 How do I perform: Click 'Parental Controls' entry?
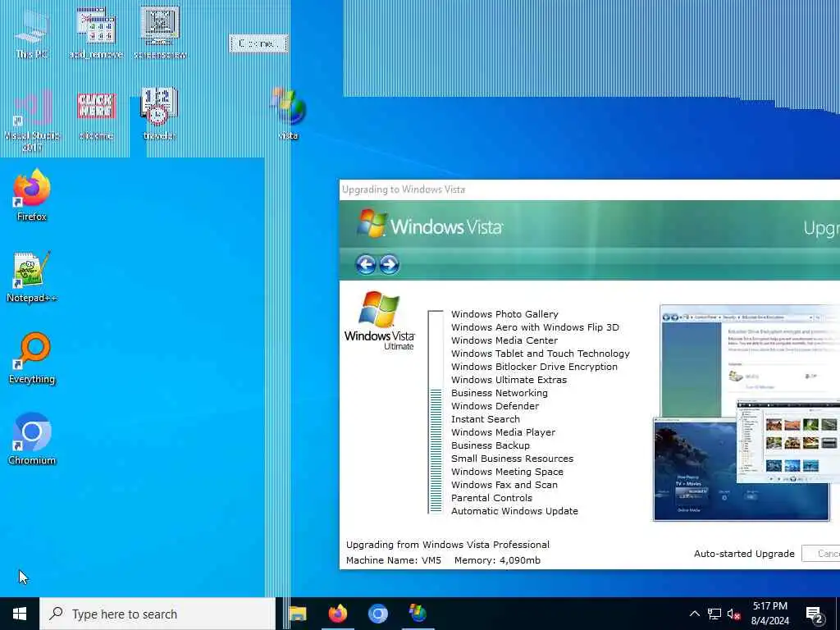pos(492,498)
